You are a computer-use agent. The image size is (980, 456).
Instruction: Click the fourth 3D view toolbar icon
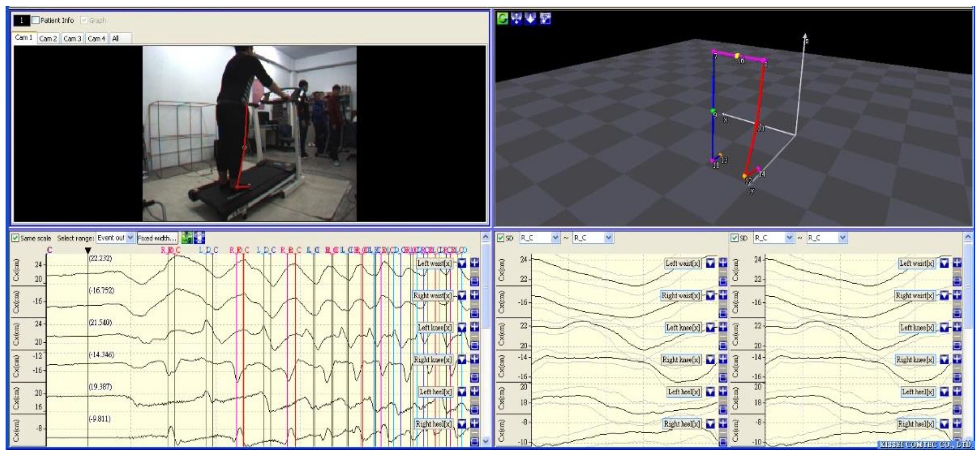click(545, 18)
